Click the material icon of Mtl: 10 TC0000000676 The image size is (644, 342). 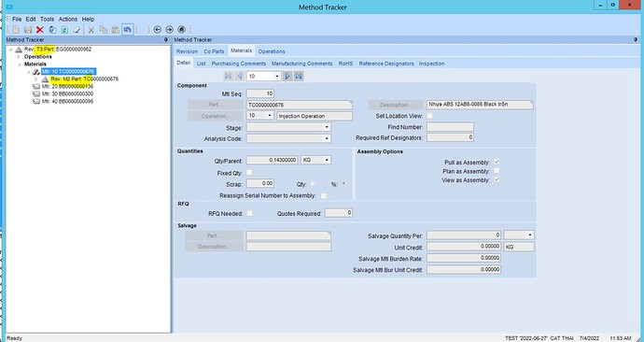(x=36, y=72)
